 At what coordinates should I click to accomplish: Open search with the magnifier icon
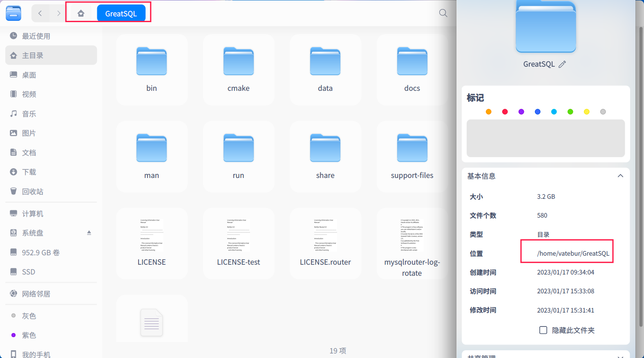pos(443,13)
